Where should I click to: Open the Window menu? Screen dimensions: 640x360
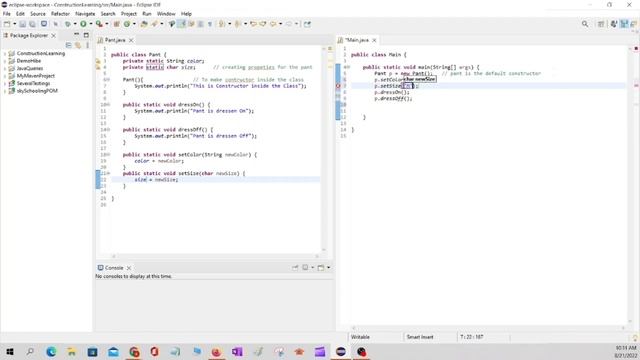point(166,14)
